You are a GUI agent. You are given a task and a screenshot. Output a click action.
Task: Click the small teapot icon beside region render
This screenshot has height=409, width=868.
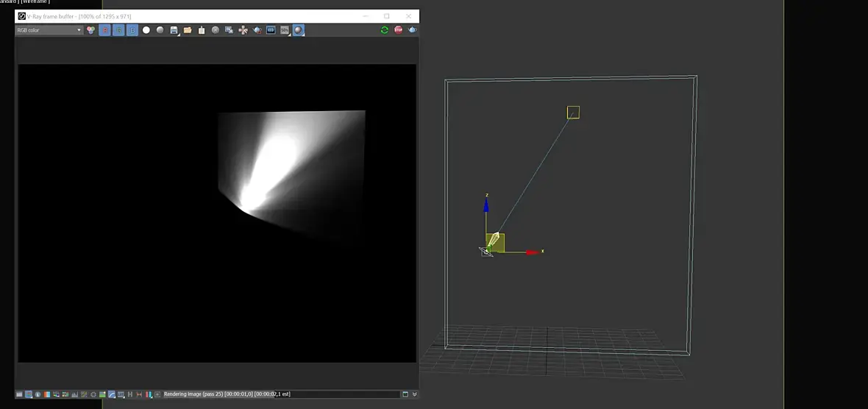click(257, 30)
